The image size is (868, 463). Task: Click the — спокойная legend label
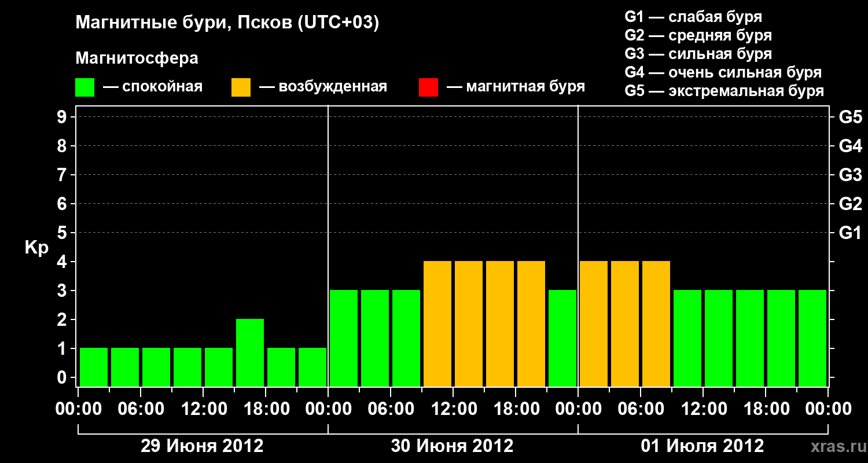click(x=153, y=87)
